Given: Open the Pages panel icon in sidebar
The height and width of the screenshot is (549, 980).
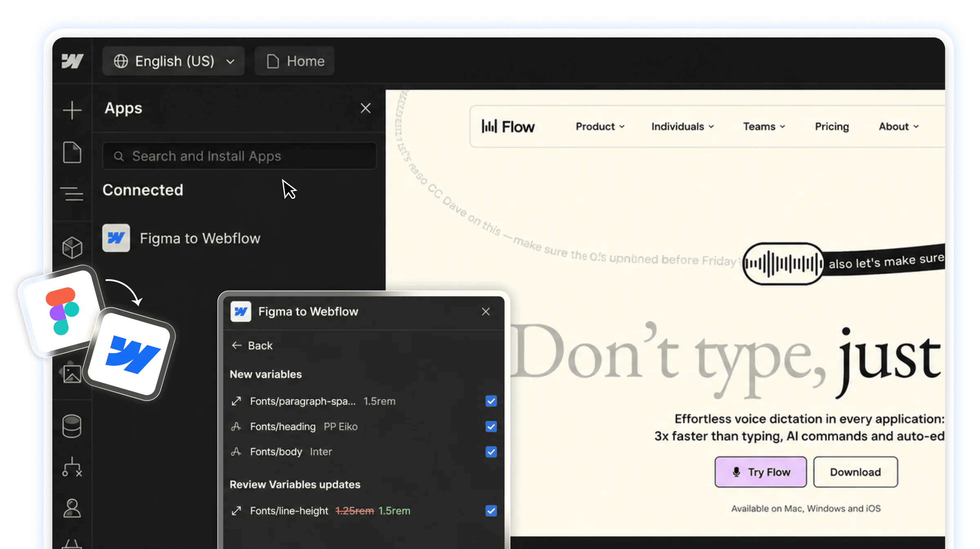Looking at the screenshot, I should click(72, 152).
